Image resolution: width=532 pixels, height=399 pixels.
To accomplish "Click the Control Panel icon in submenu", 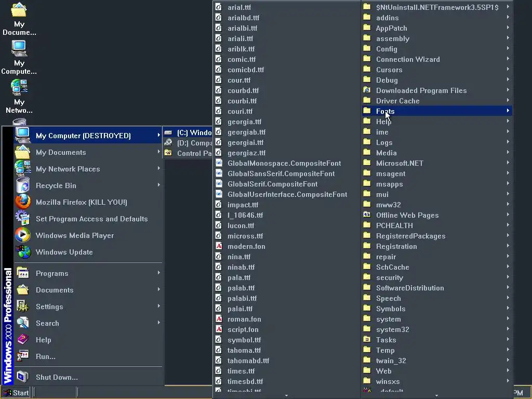I will pyautogui.click(x=168, y=153).
